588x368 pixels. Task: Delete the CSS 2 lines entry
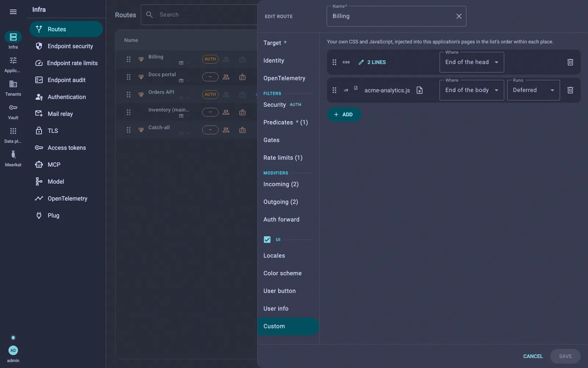pos(570,62)
